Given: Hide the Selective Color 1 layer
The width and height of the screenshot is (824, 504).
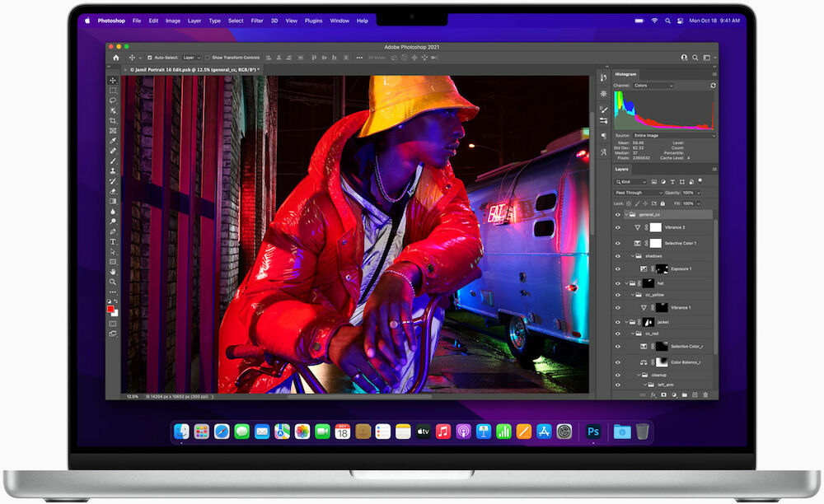Looking at the screenshot, I should tap(618, 244).
